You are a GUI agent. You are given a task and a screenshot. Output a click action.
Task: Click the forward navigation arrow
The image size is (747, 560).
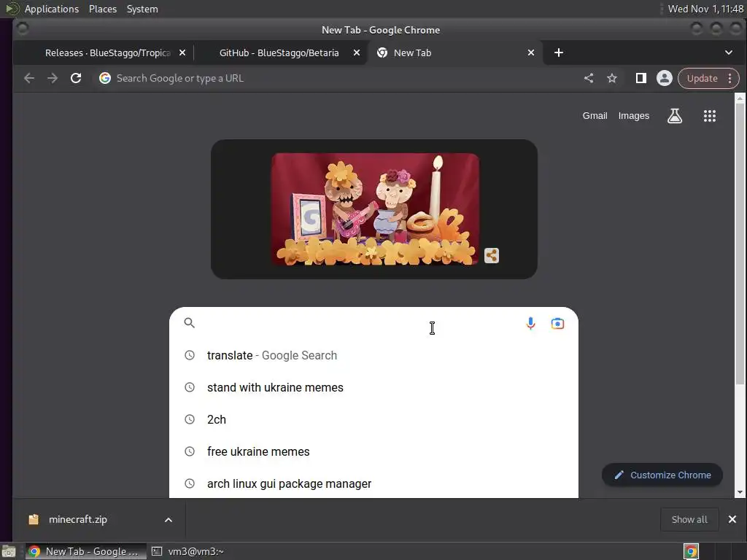pyautogui.click(x=53, y=78)
